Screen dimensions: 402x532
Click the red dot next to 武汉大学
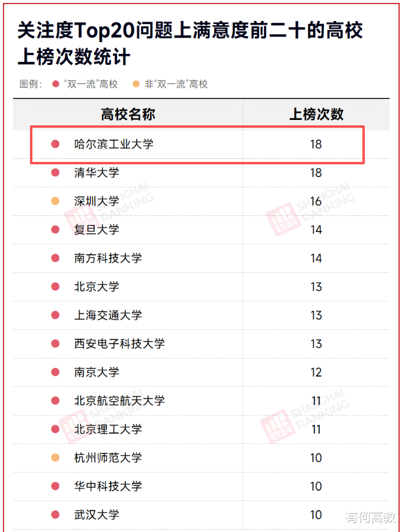coord(55,515)
